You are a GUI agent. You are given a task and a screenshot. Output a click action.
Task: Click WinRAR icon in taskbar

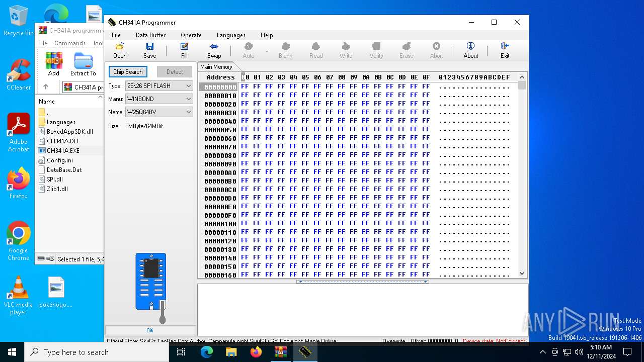pyautogui.click(x=281, y=352)
